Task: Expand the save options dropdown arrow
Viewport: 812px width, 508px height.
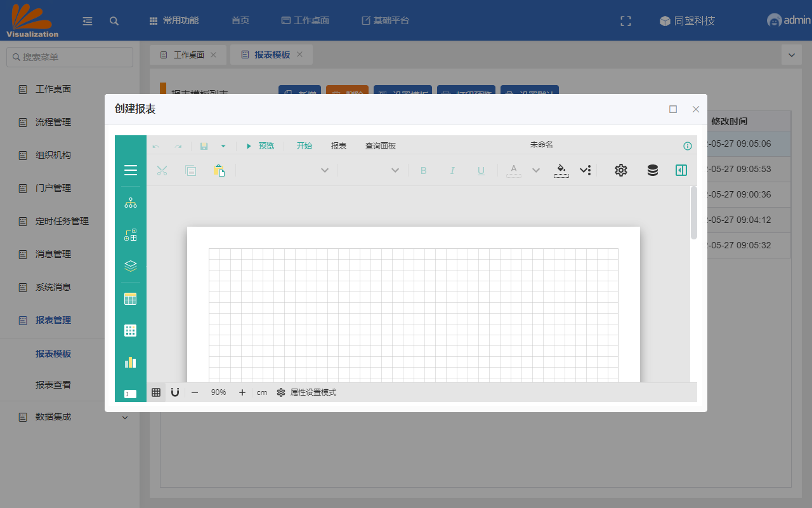Action: (x=223, y=146)
